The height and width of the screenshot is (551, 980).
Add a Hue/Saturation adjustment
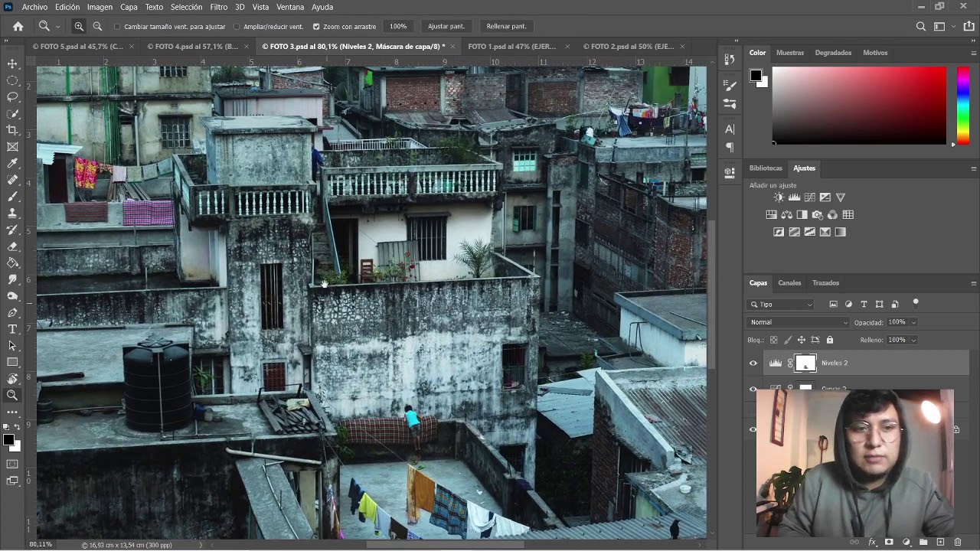[x=772, y=215]
